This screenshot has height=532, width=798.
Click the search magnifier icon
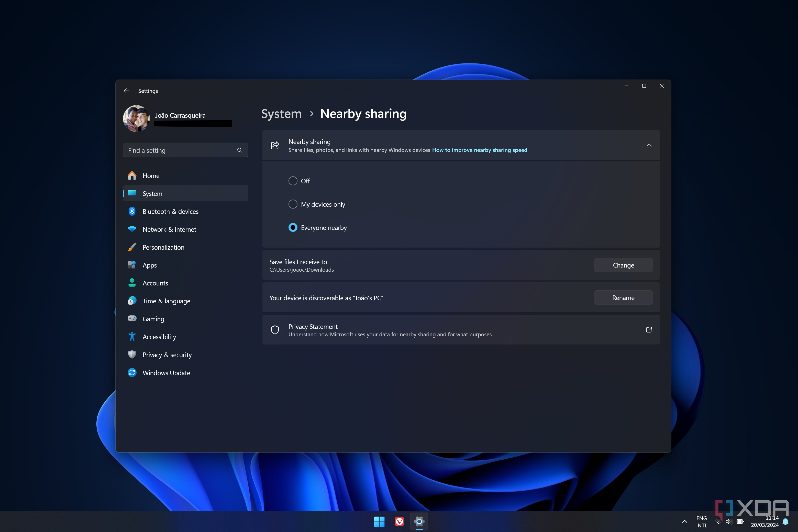[x=240, y=150]
